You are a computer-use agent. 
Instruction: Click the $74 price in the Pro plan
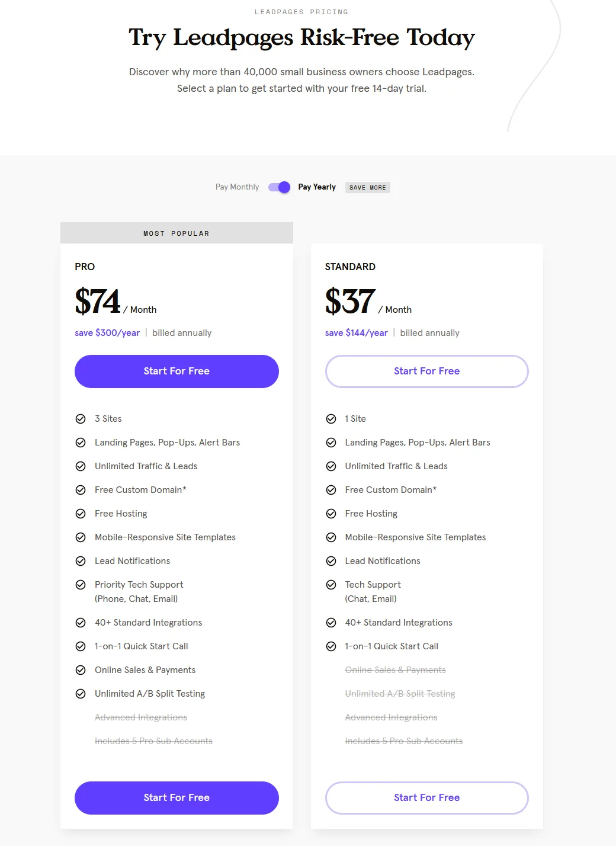(x=97, y=302)
